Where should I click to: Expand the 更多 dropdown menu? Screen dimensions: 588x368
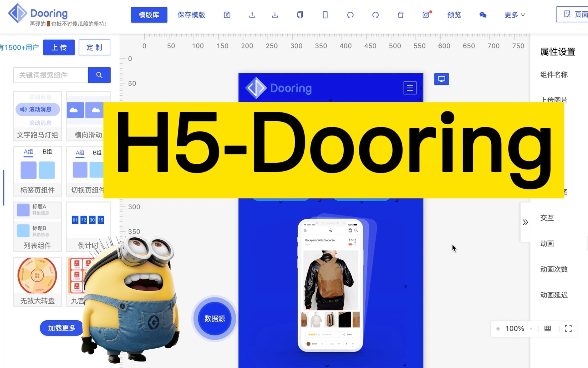pos(514,15)
